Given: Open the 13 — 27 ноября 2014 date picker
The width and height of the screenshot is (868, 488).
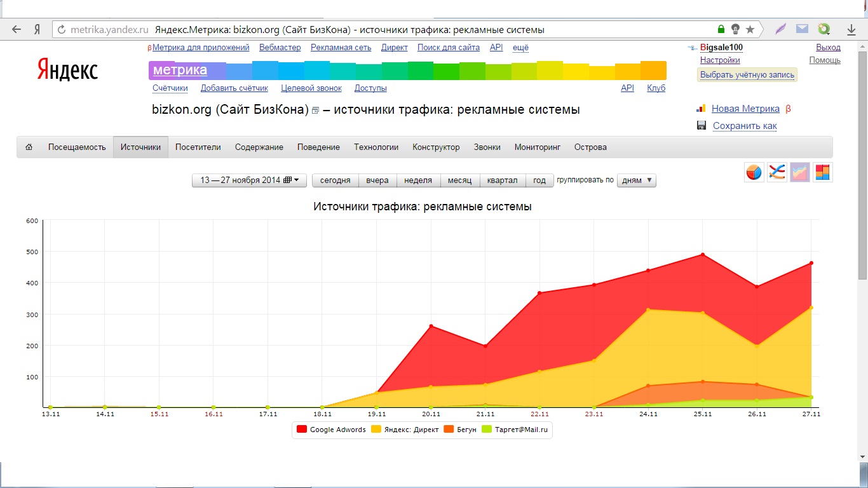Looking at the screenshot, I should pos(249,180).
